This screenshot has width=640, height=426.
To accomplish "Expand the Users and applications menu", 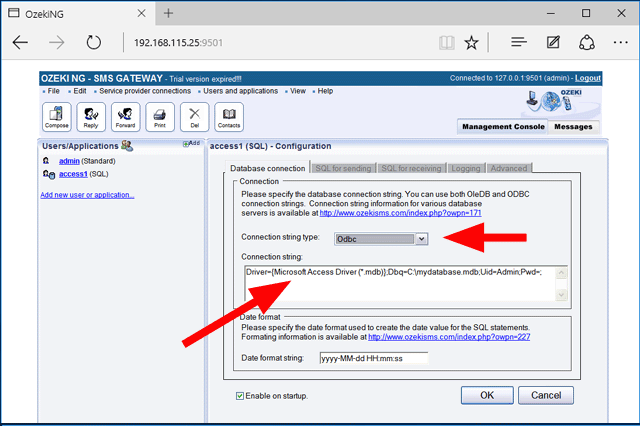I will (x=240, y=91).
